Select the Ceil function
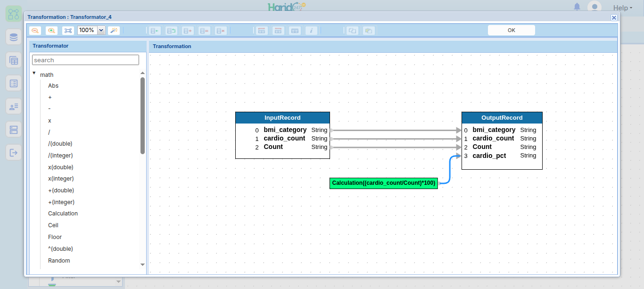 (53, 225)
